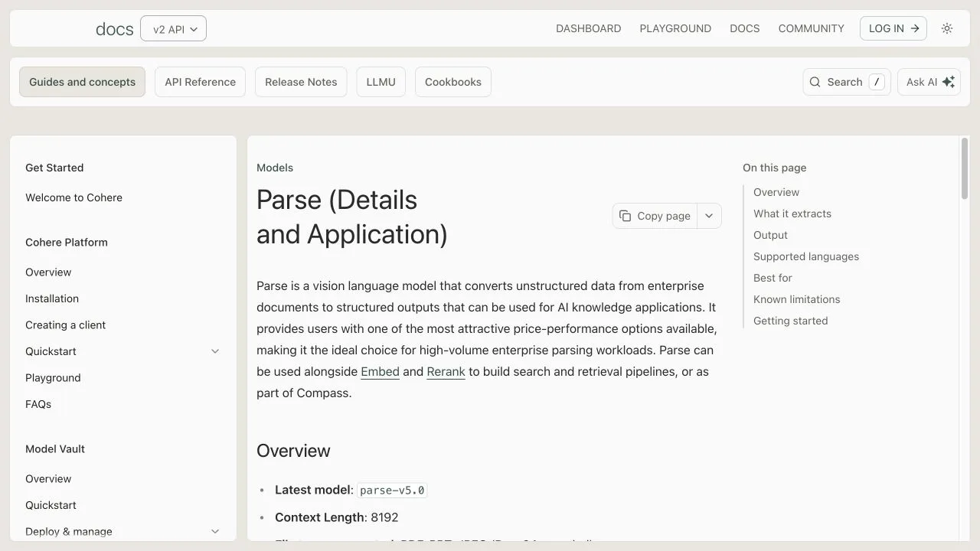The width and height of the screenshot is (980, 551).
Task: Open Installation sidebar page
Action: point(52,298)
